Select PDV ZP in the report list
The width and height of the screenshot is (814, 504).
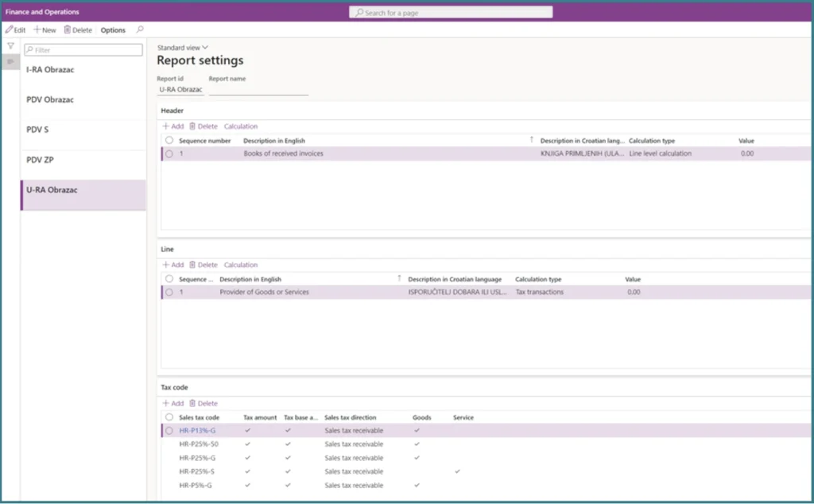click(x=83, y=165)
